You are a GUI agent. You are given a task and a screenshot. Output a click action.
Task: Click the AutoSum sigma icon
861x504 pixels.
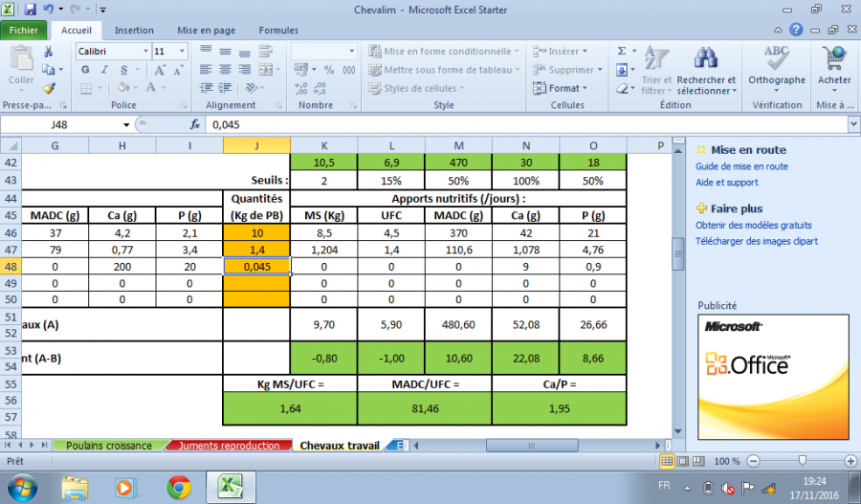[622, 52]
